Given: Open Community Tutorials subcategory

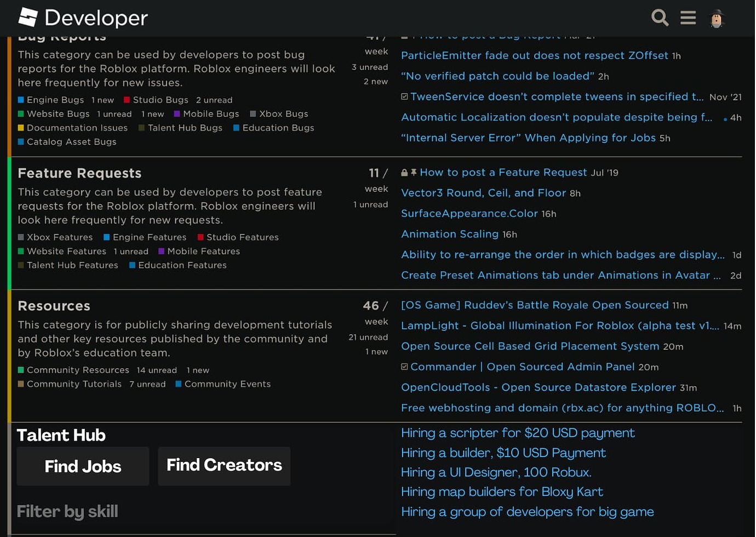Looking at the screenshot, I should coord(70,384).
